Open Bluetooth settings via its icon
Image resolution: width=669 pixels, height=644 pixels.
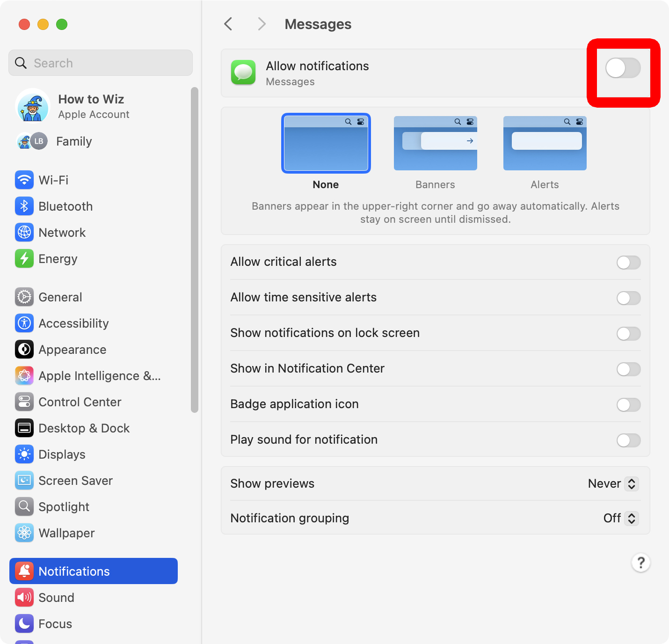[24, 206]
